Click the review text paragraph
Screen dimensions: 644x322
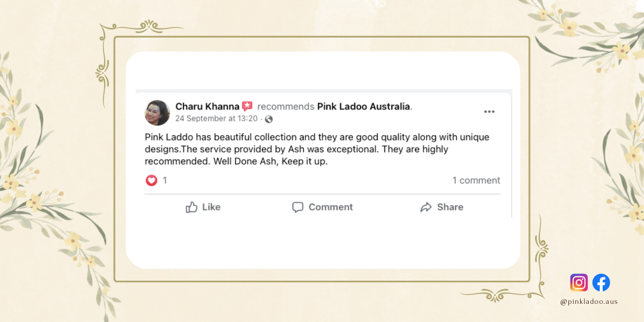(x=317, y=149)
